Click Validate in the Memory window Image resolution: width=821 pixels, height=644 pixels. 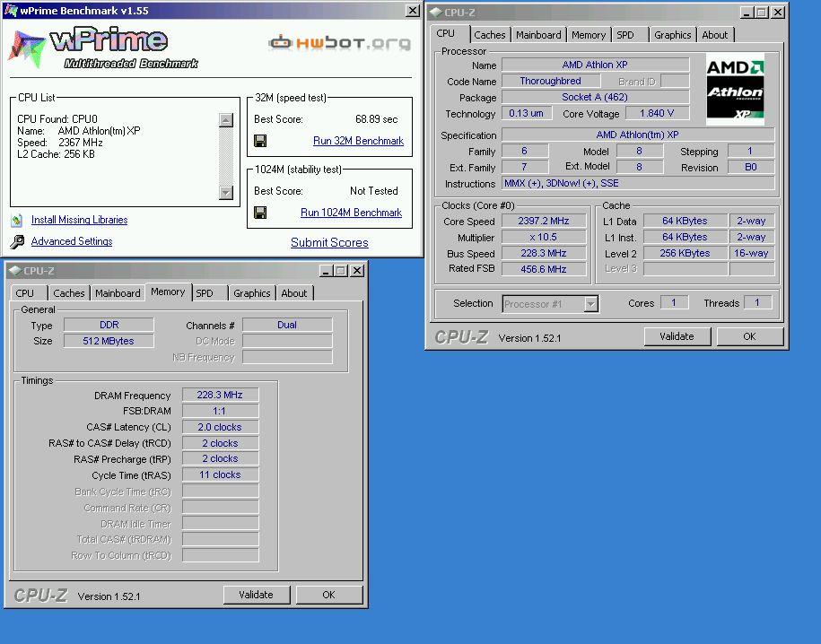coord(256,595)
